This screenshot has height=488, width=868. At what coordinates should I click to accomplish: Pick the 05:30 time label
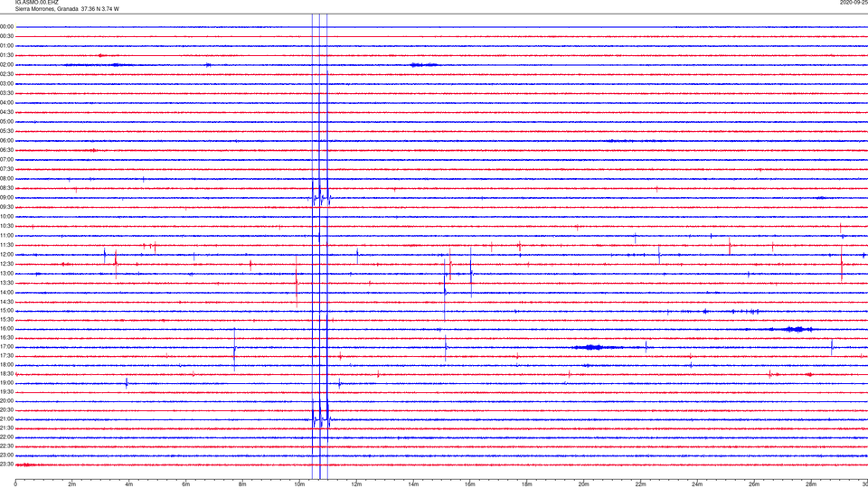7,131
